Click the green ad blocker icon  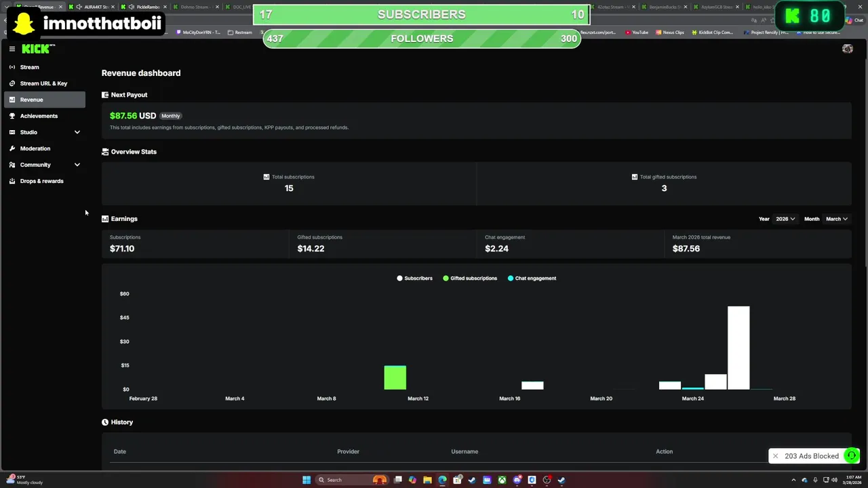tap(851, 455)
